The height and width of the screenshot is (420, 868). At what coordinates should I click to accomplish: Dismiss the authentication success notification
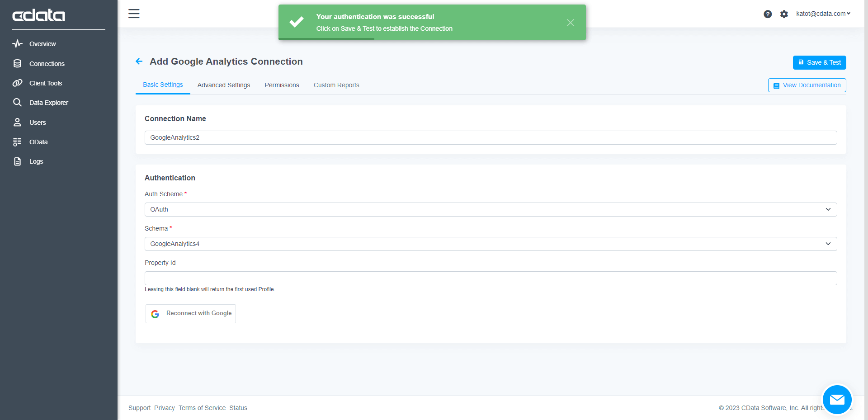coord(571,23)
